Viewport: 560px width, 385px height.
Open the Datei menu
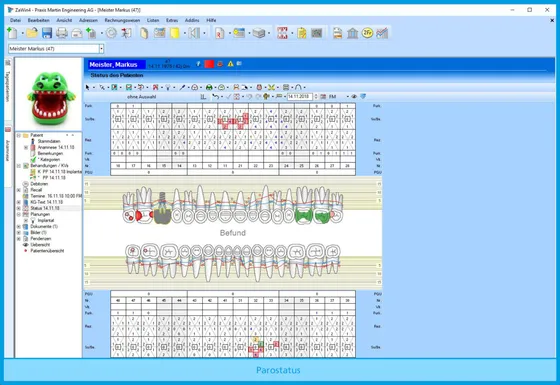[x=15, y=20]
